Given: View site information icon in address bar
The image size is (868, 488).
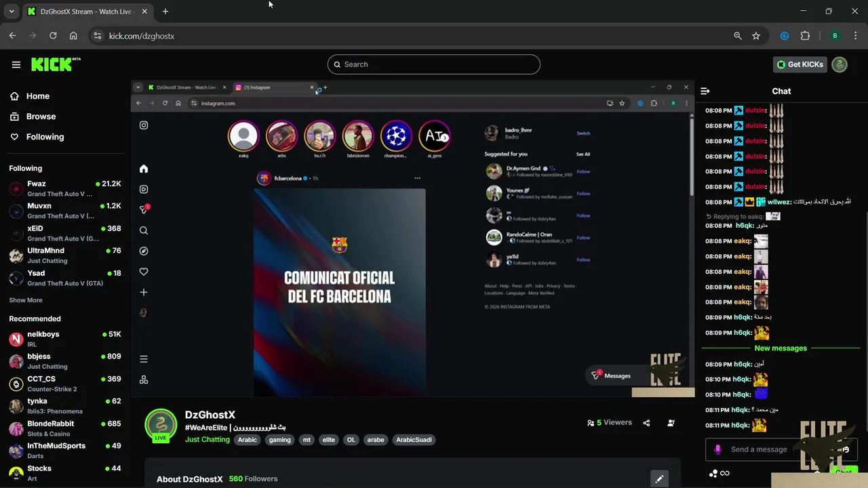Looking at the screenshot, I should (97, 36).
